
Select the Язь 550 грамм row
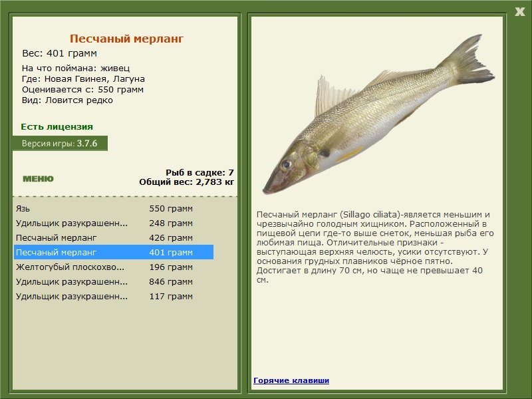[114, 208]
